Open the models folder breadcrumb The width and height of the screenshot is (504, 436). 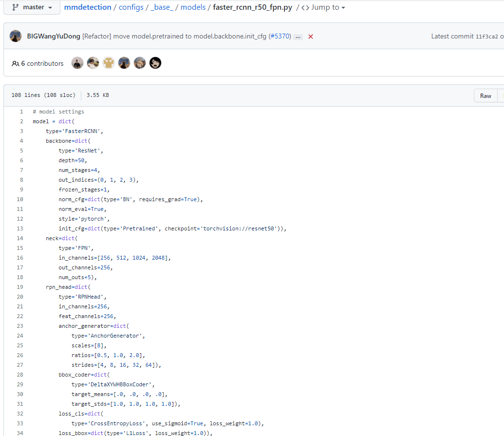pos(193,7)
